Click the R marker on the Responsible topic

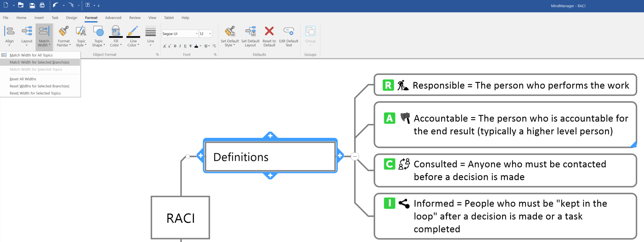[388, 85]
